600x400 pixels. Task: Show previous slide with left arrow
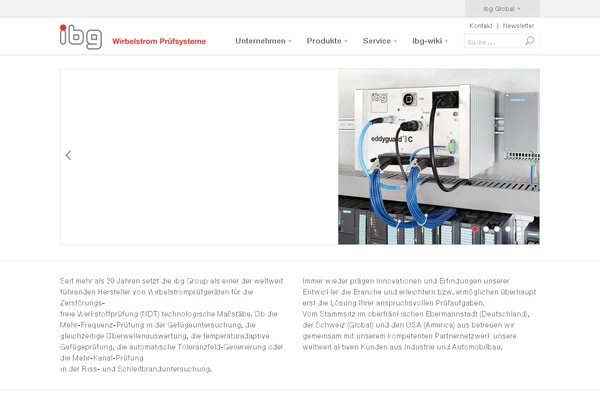click(x=68, y=155)
